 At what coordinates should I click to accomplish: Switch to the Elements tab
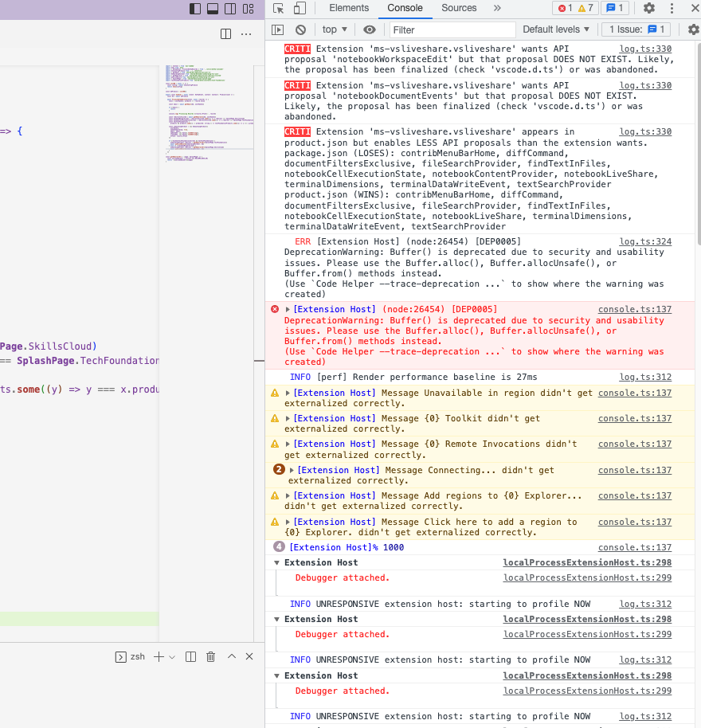(x=349, y=8)
